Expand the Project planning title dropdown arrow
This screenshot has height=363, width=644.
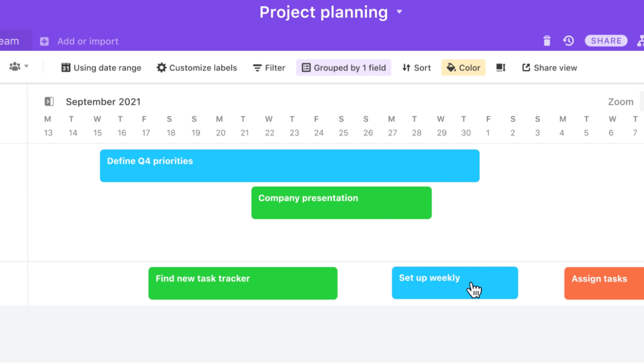399,12
